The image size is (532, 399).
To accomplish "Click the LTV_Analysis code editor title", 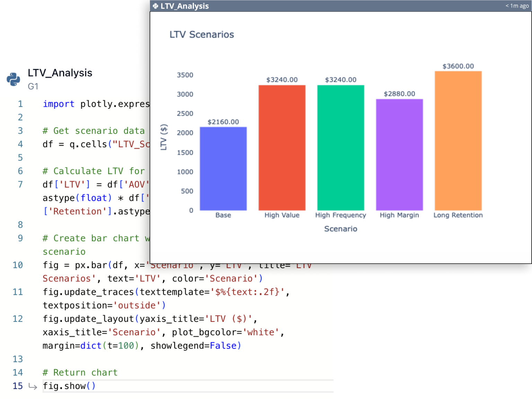I will 60,73.
